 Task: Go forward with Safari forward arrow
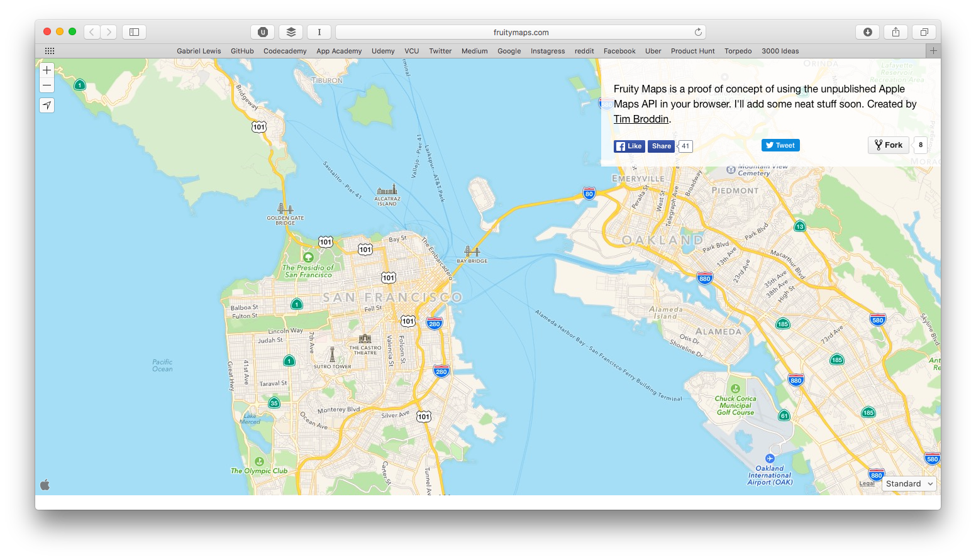[x=109, y=32]
